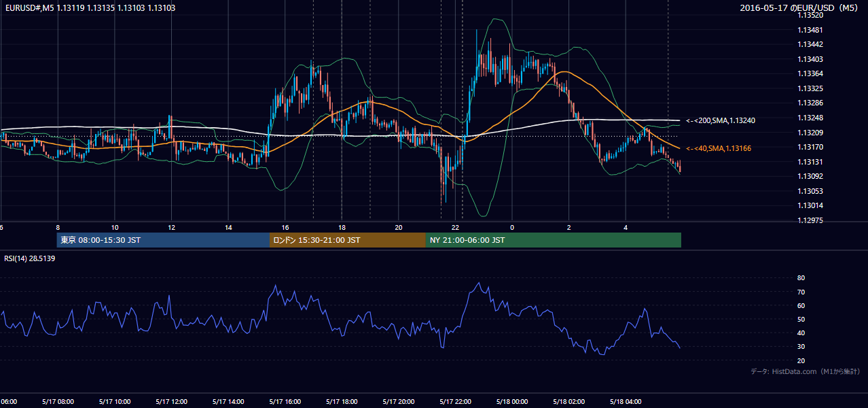The height and width of the screenshot is (408, 868).
Task: Click RSI scale level 60
Action: [x=801, y=305]
